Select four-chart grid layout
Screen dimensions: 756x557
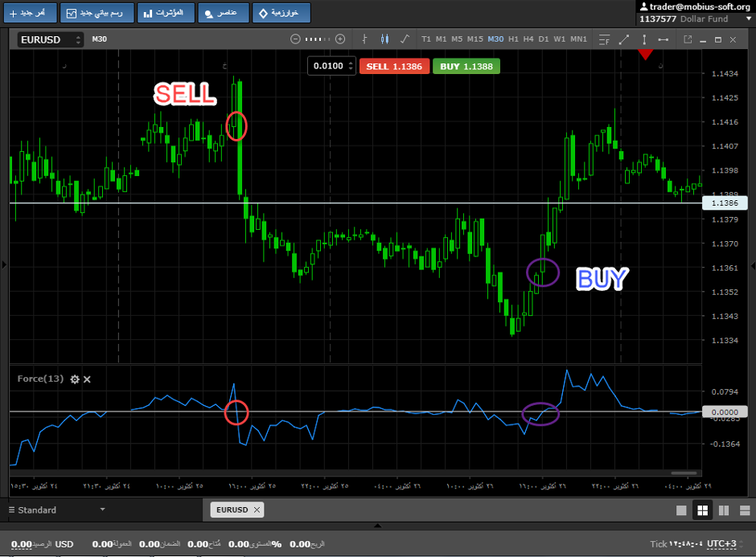click(702, 510)
